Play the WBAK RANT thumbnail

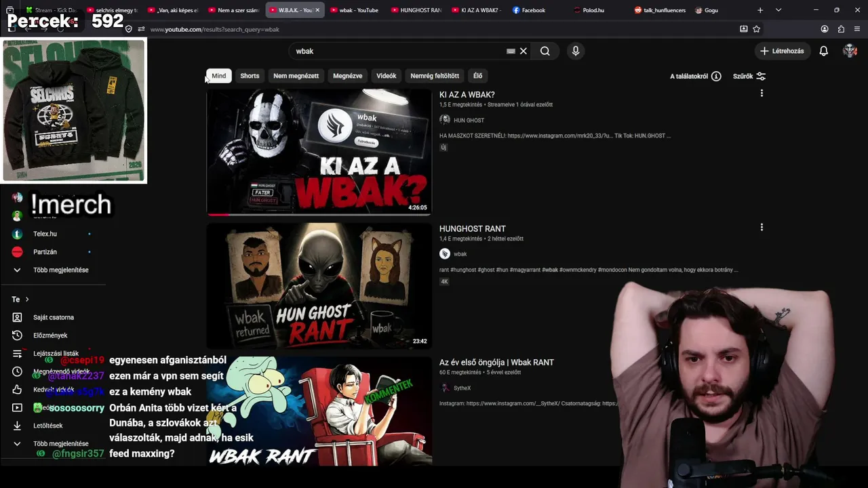tap(319, 411)
